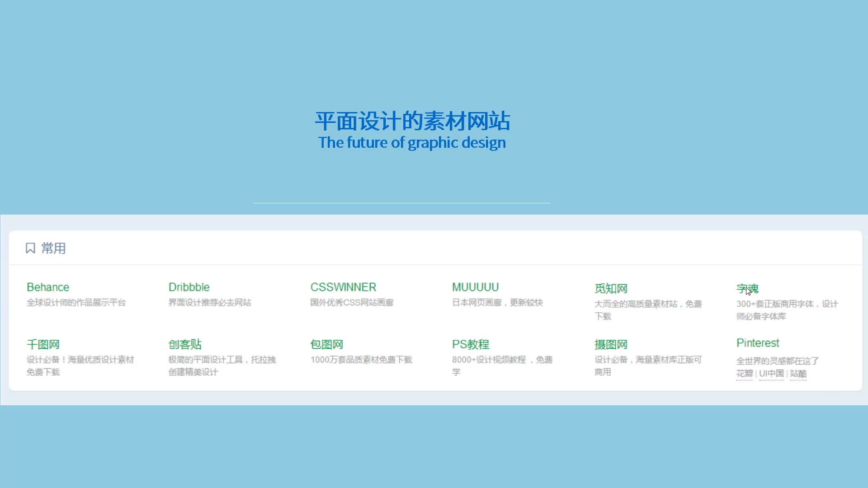This screenshot has height=488, width=868.
Task: Click the 花瓣 sub-link under Pinterest
Action: click(x=745, y=374)
